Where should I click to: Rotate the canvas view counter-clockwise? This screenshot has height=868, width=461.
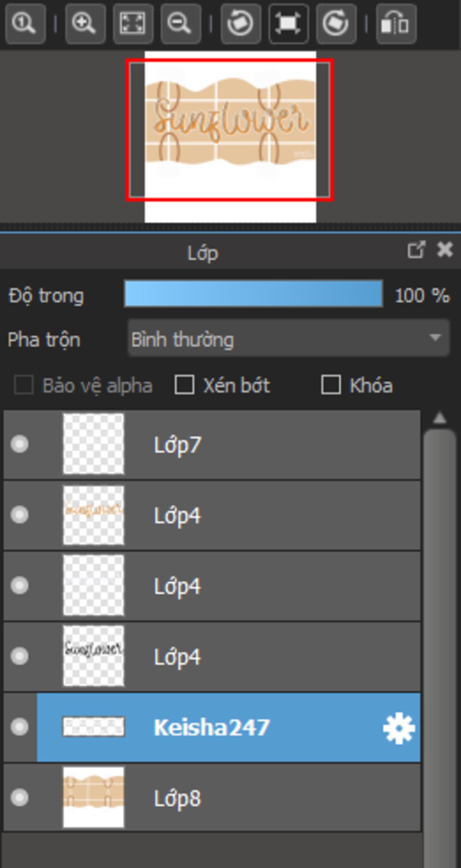[241, 23]
